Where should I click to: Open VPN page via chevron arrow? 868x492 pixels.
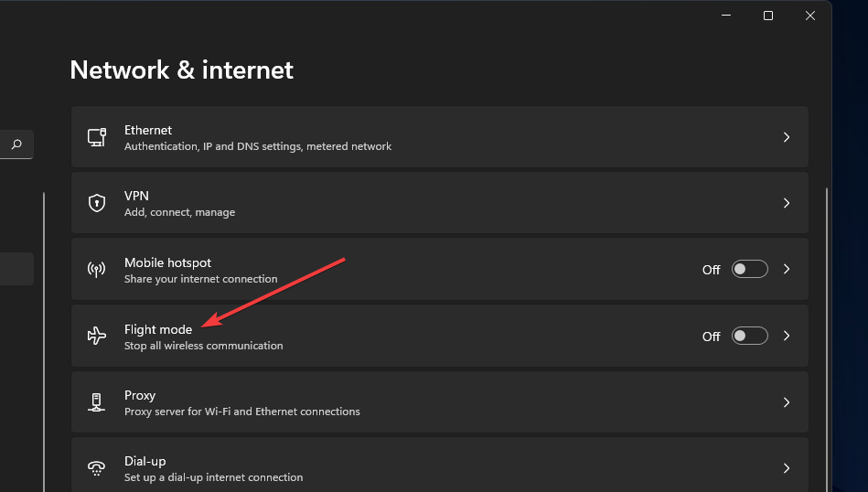tap(787, 203)
